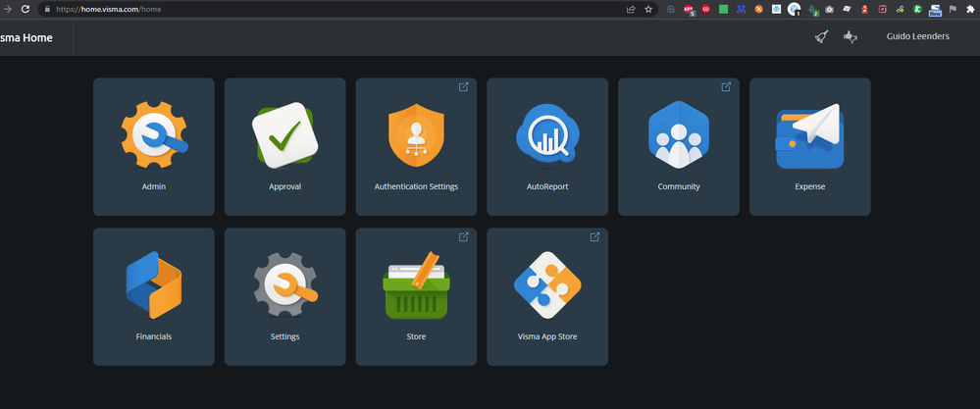This screenshot has height=409, width=980.
Task: Open the Guido Leenders user menu
Action: (917, 37)
